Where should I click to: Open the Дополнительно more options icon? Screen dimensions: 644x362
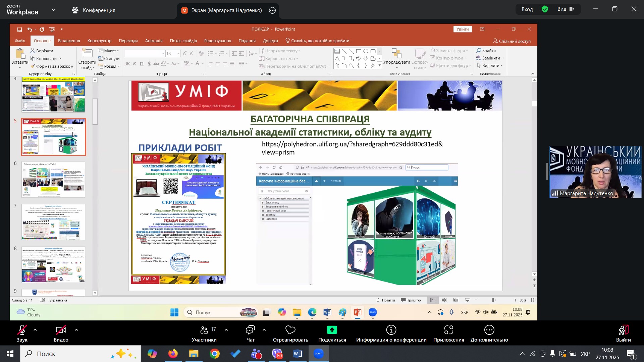(489, 330)
